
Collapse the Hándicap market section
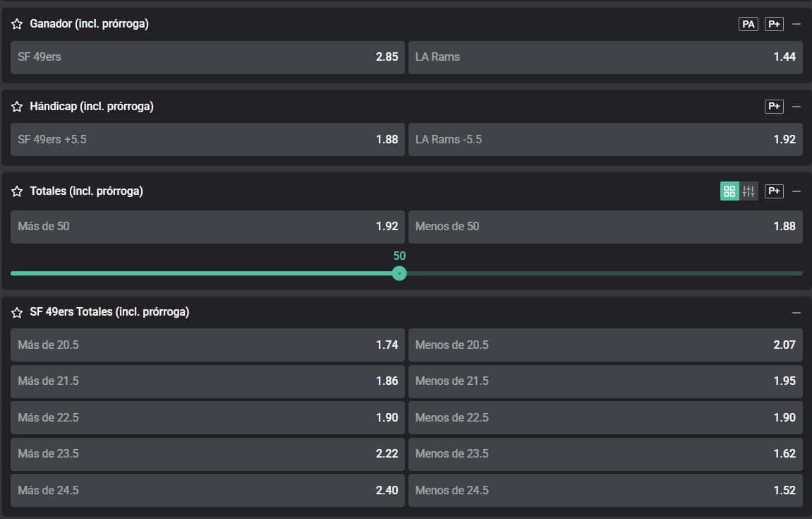tap(796, 107)
